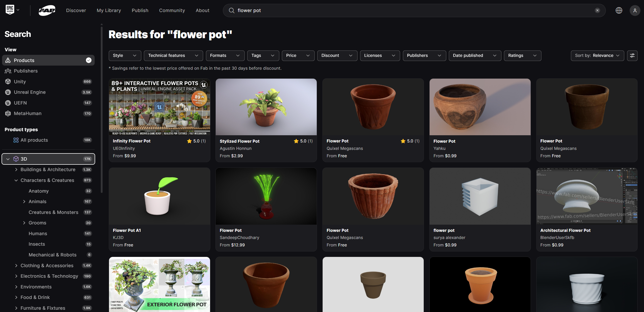This screenshot has width=644, height=312.
Task: Click the search magnifier icon
Action: click(232, 11)
